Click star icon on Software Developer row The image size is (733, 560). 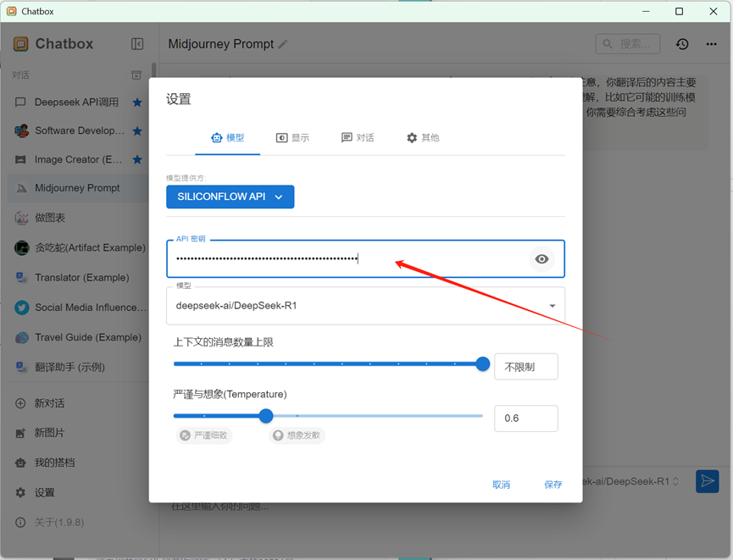(x=137, y=130)
